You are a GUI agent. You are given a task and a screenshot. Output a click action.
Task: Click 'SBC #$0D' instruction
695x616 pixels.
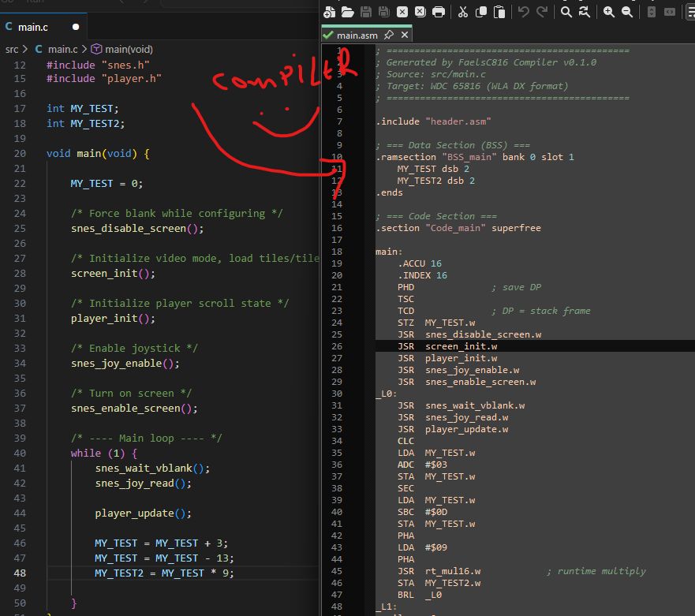[422, 512]
